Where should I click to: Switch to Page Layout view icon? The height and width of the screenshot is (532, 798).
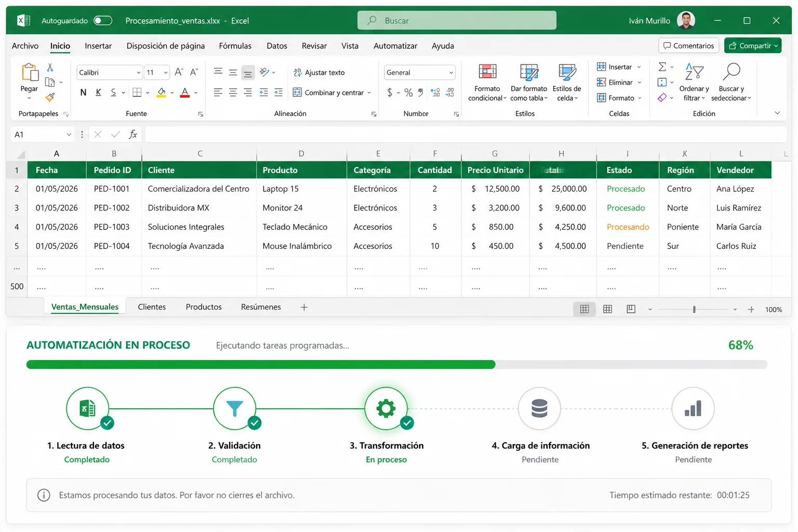click(x=607, y=309)
